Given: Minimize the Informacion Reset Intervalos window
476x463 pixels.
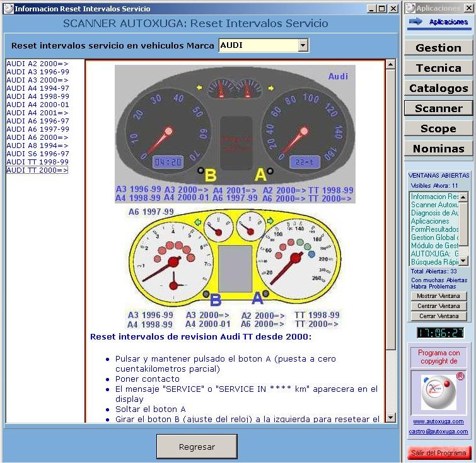Looking at the screenshot, I should click(x=372, y=9).
